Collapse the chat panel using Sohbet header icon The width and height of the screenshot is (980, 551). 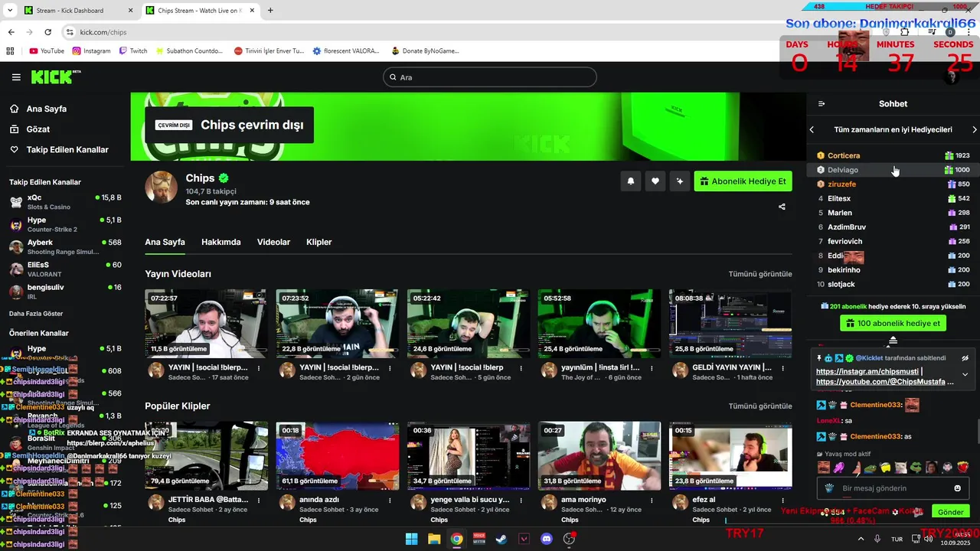pos(822,103)
